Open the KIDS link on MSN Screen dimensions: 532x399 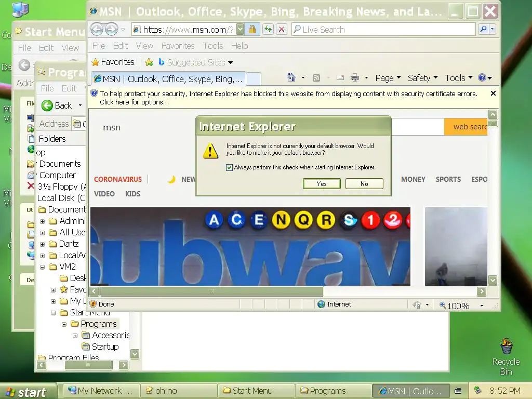coord(132,194)
